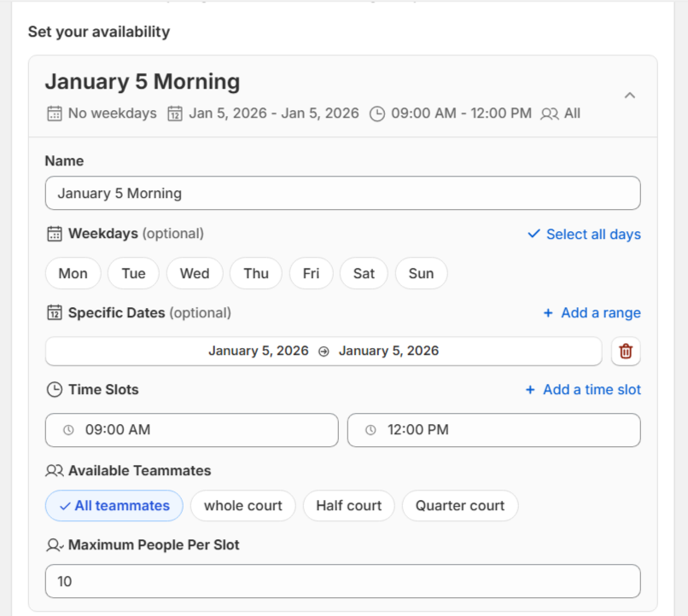Click the clock icon beside Time Slots
The height and width of the screenshot is (616, 688).
coord(54,390)
